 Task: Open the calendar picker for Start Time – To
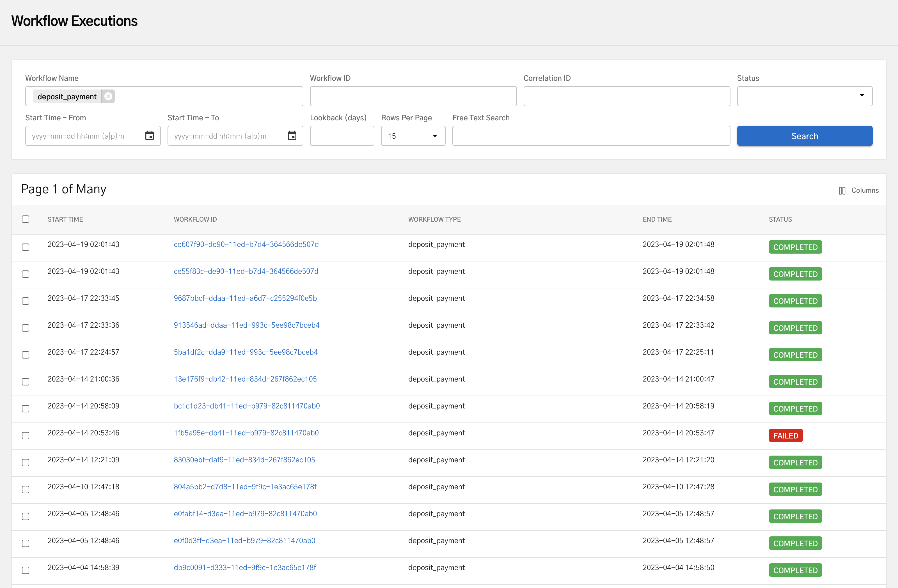292,135
